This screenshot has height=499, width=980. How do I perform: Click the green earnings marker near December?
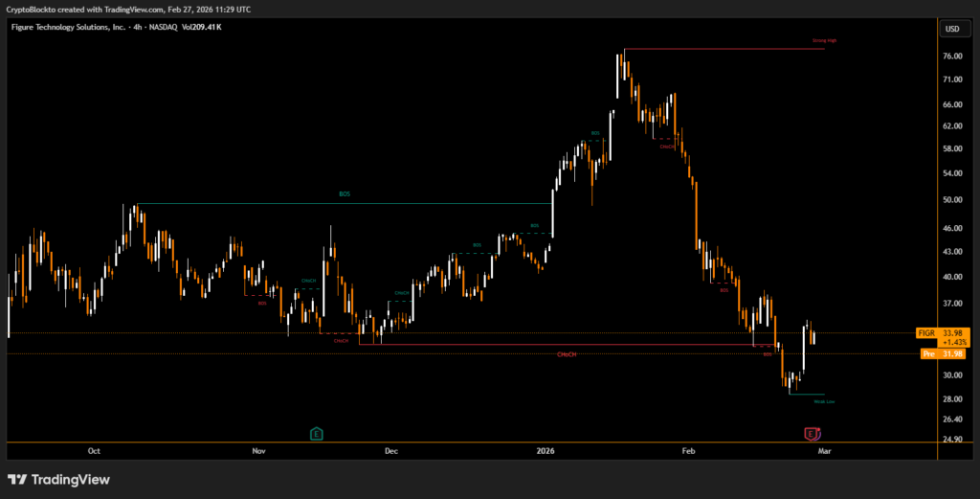pos(317,434)
